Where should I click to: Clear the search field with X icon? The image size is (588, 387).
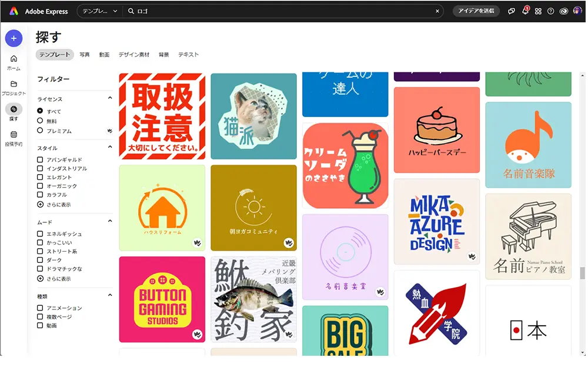pos(437,11)
